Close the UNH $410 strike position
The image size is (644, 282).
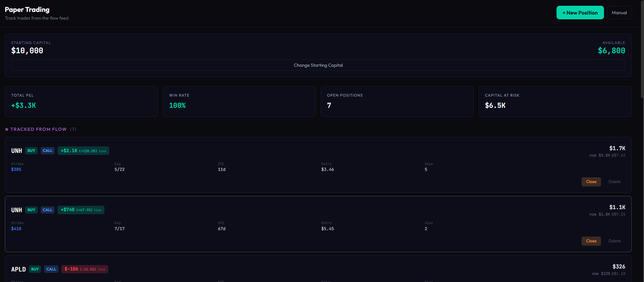[x=591, y=241]
